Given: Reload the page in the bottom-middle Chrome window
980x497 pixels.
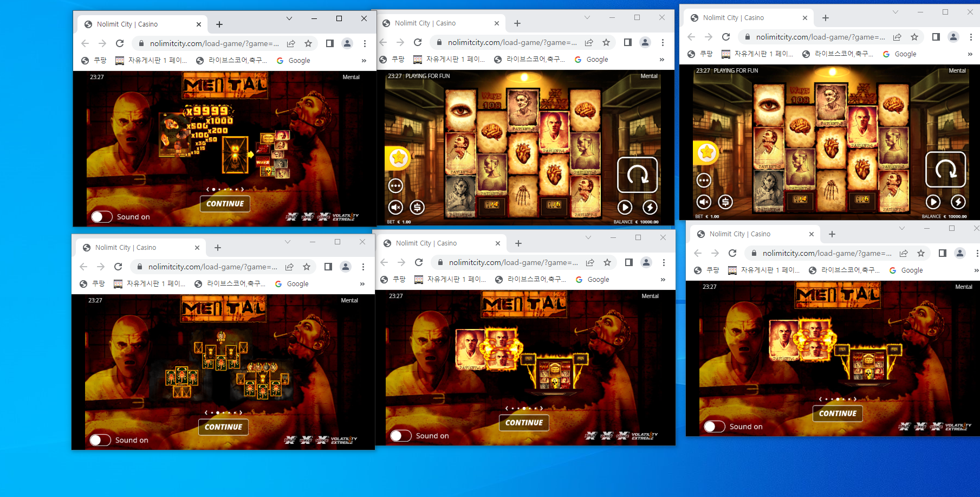Looking at the screenshot, I should pos(419,262).
